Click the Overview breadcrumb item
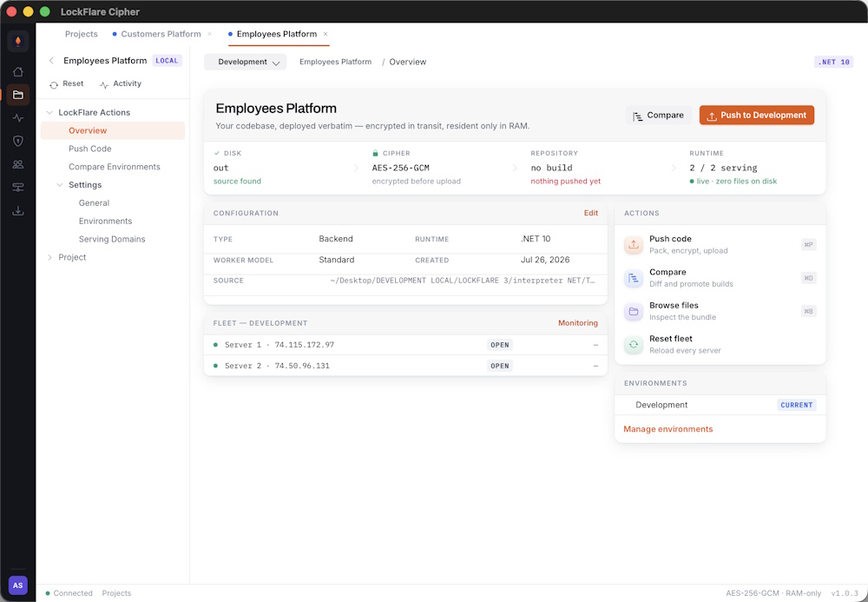Screen dimensions: 868x602 [x=407, y=62]
